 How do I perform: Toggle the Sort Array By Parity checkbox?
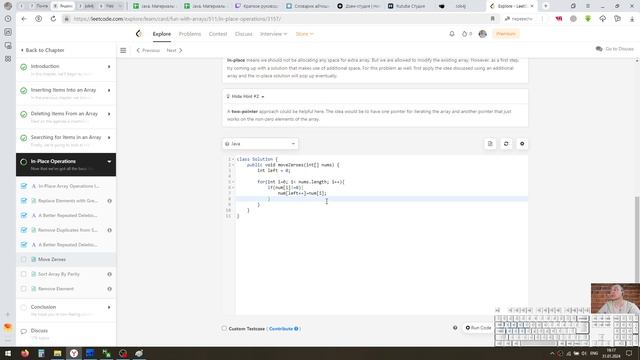coord(24,274)
